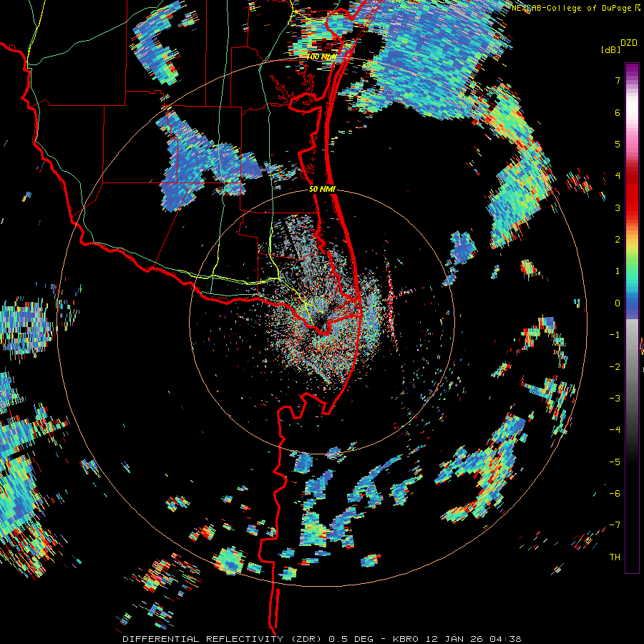Click the 7 value on the color scale
This screenshot has height=644, width=644.
(x=618, y=80)
